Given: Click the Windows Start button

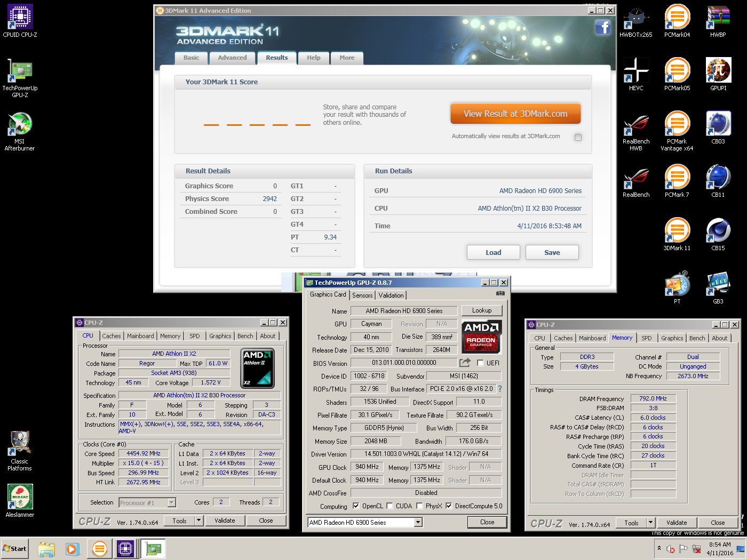Looking at the screenshot, I should [x=14, y=549].
